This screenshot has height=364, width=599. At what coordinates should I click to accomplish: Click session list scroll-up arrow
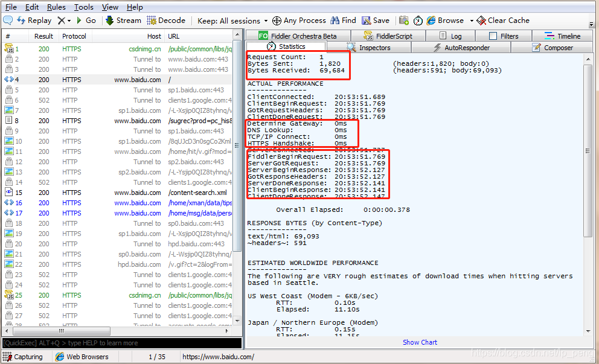tap(237, 35)
